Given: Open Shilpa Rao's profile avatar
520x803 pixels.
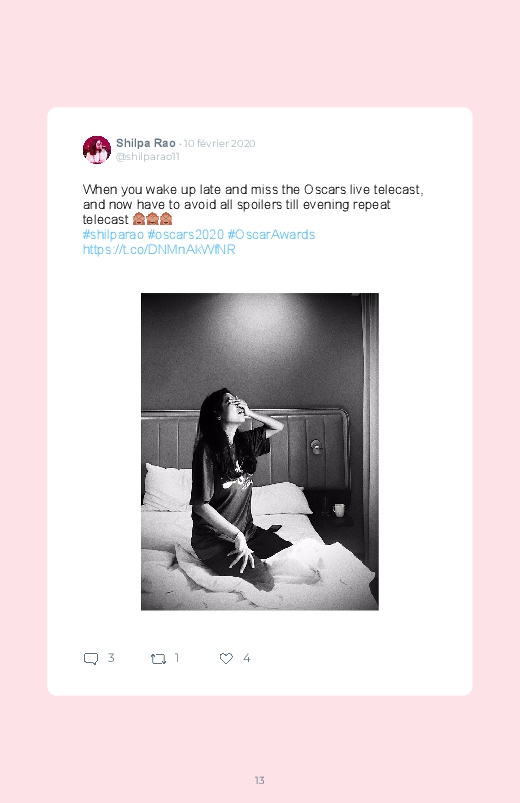Looking at the screenshot, I should tap(97, 150).
